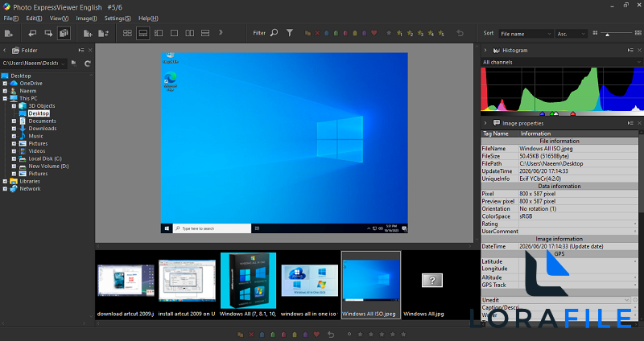Open the File menu
Image resolution: width=644 pixels, height=341 pixels.
[x=11, y=18]
